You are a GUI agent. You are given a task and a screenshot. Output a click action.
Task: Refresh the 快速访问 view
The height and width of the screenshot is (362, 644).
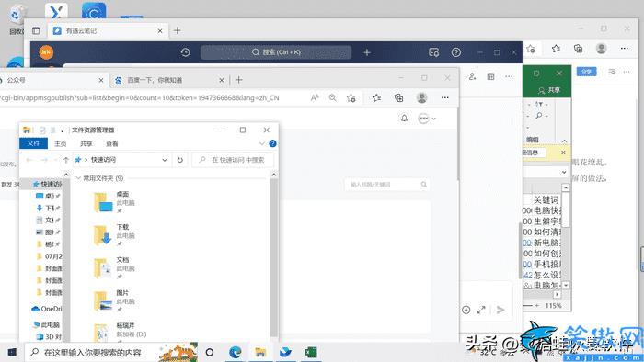point(180,160)
